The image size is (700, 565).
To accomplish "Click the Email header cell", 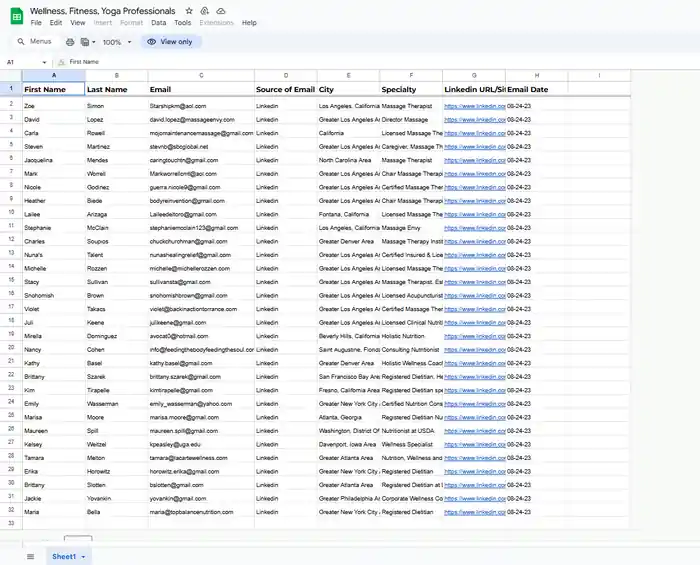I will 201,89.
